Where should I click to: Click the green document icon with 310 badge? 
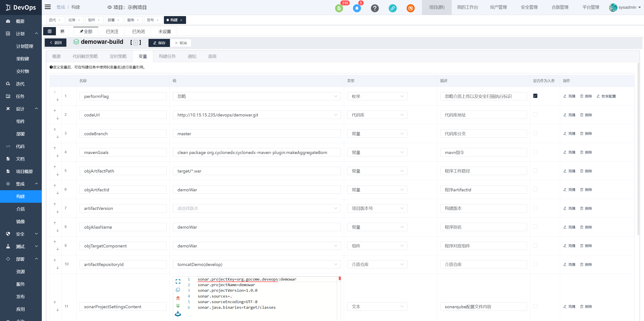[x=339, y=8]
